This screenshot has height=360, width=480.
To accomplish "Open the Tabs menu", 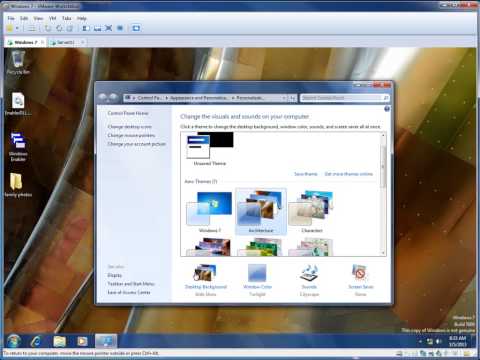I will [x=67, y=18].
